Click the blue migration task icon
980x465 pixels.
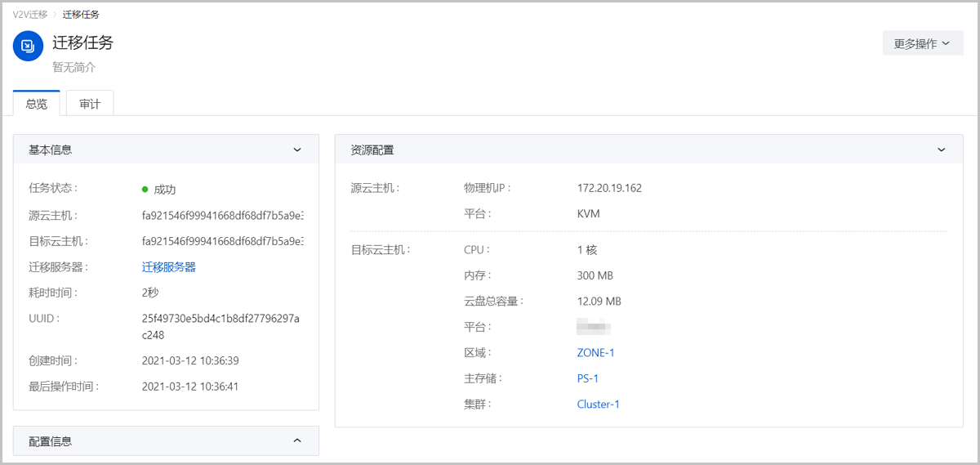[x=28, y=46]
